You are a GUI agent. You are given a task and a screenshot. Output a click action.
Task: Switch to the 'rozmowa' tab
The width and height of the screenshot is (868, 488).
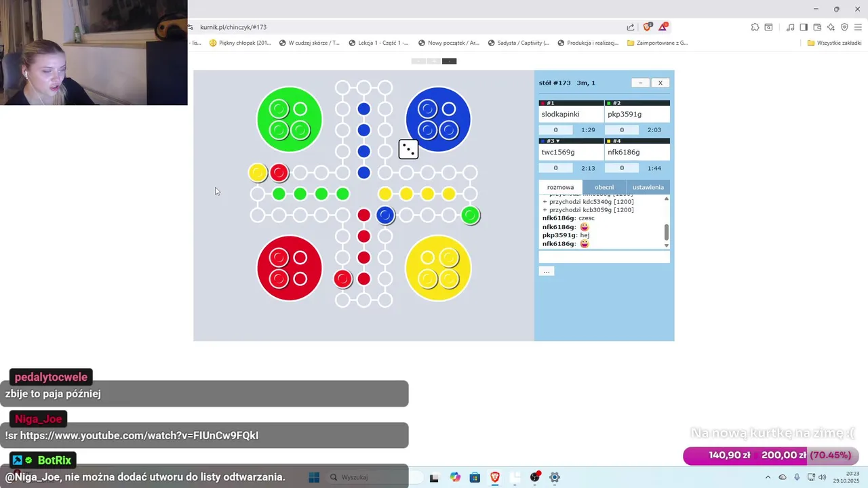[x=561, y=187]
